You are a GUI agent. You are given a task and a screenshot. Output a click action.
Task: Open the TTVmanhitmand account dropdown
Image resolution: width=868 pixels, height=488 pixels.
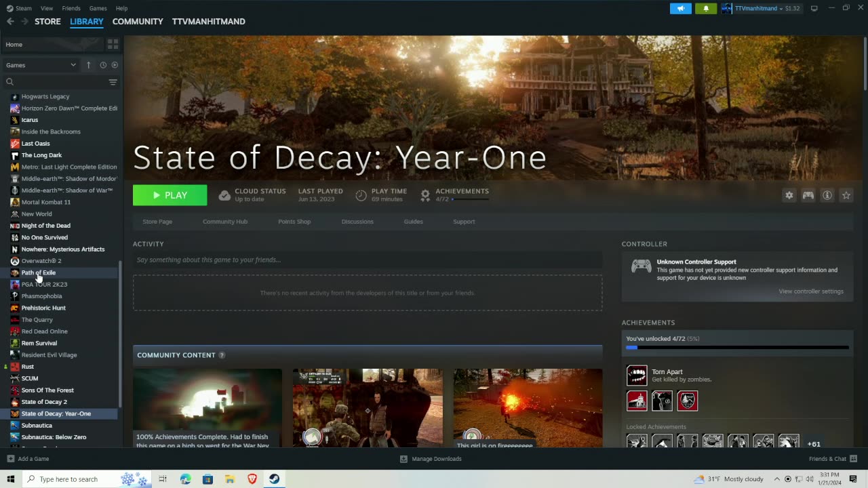[761, 8]
